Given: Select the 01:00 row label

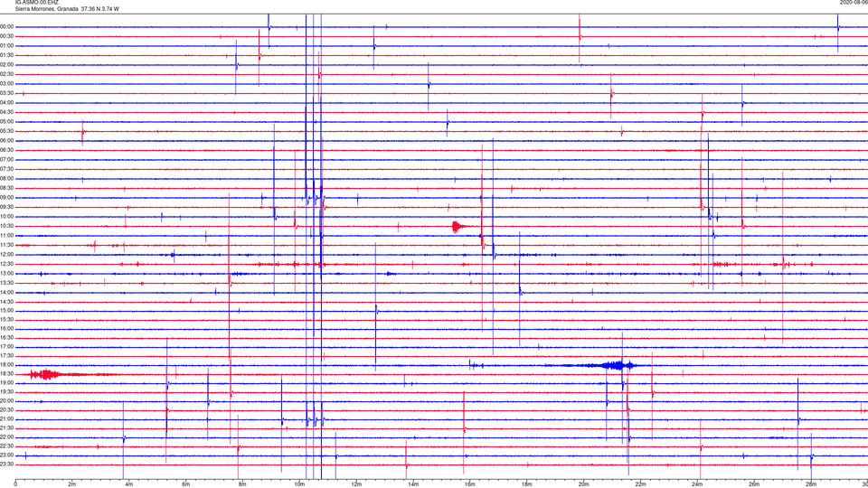Looking at the screenshot, I should (7, 46).
